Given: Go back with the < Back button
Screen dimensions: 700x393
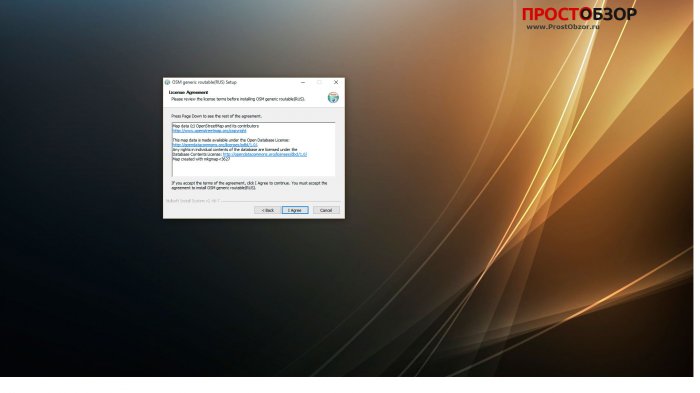Looking at the screenshot, I should 267,210.
